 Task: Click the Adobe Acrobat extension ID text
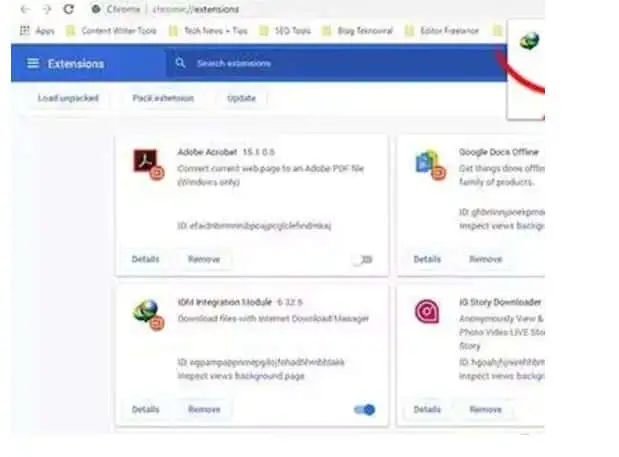[x=254, y=226]
